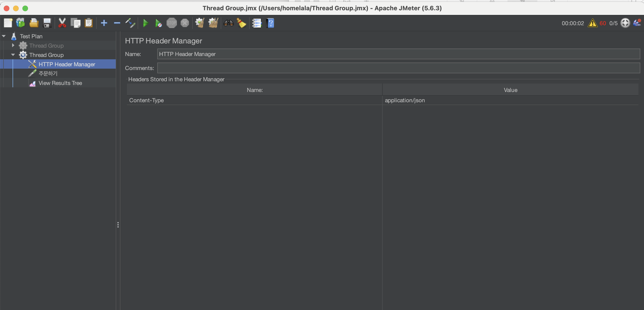Click the Save floppy disk icon

coord(47,23)
